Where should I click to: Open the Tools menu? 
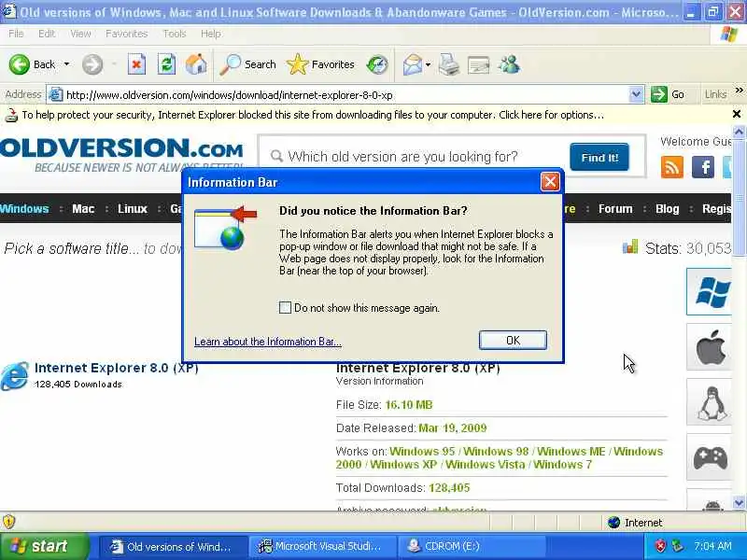click(x=175, y=34)
